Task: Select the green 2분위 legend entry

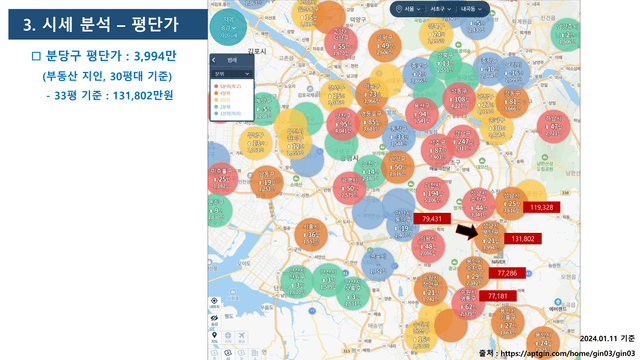Action: (x=223, y=107)
